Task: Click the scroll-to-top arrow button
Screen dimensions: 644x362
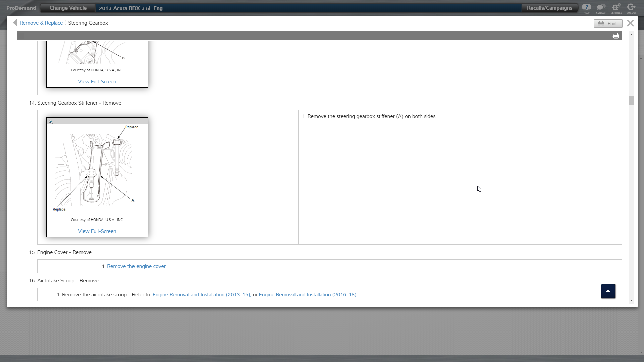Action: coord(608,291)
